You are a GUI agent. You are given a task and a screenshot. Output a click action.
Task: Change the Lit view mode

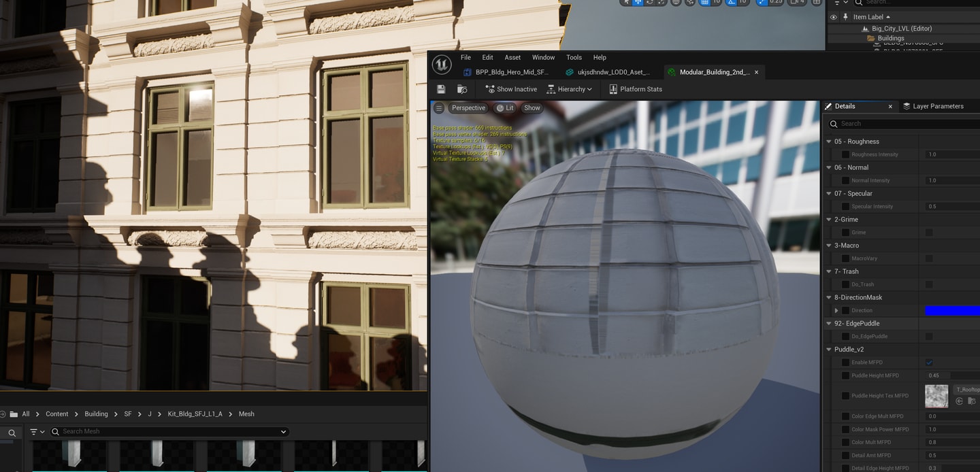505,108
